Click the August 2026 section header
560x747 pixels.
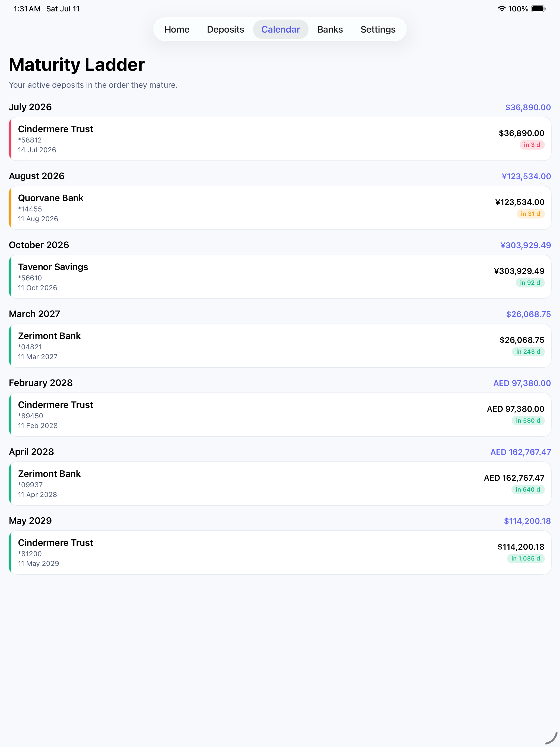(36, 176)
